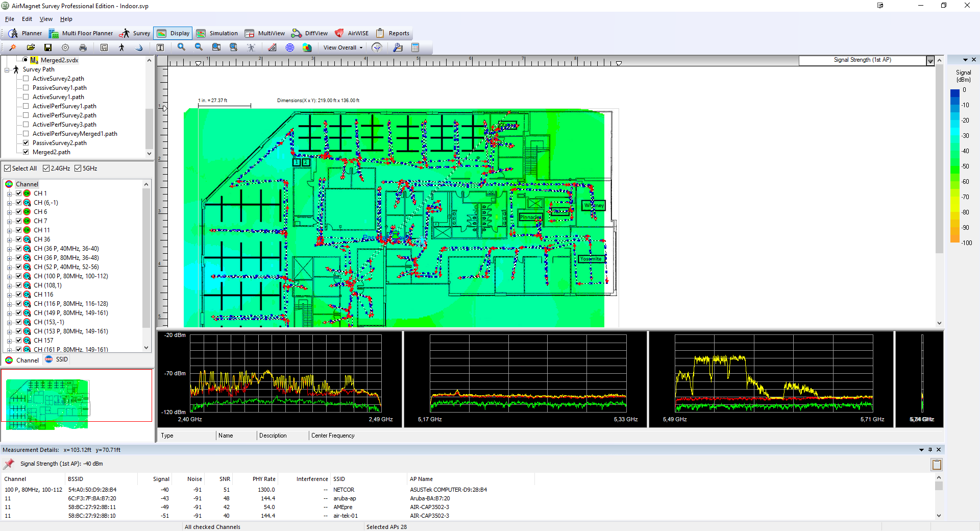Viewport: 980px width, 531px height.
Task: Switch to the Channel tab
Action: click(22, 360)
